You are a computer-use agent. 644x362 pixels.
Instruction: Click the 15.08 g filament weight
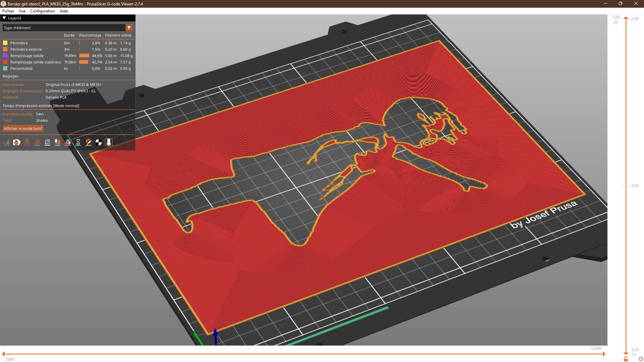(127, 56)
